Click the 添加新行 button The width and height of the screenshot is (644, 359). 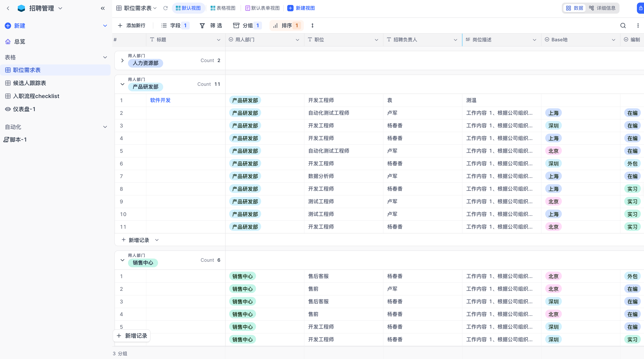point(132,26)
